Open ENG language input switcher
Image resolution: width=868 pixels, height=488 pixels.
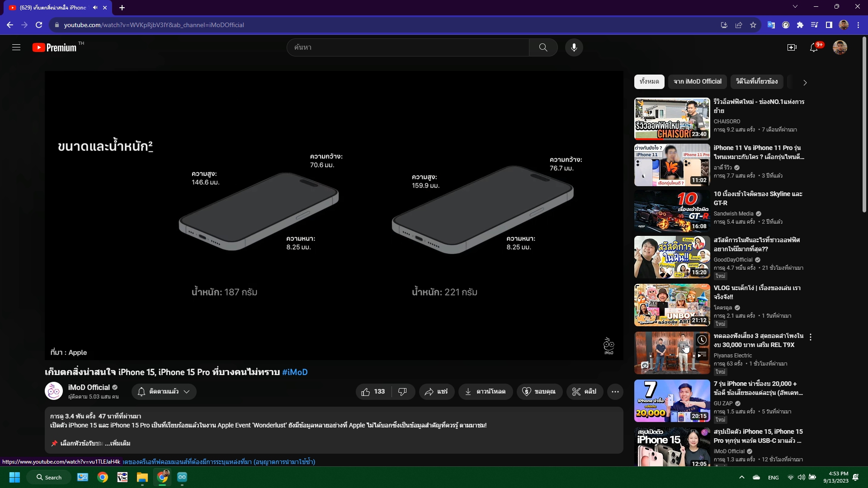[x=774, y=478]
